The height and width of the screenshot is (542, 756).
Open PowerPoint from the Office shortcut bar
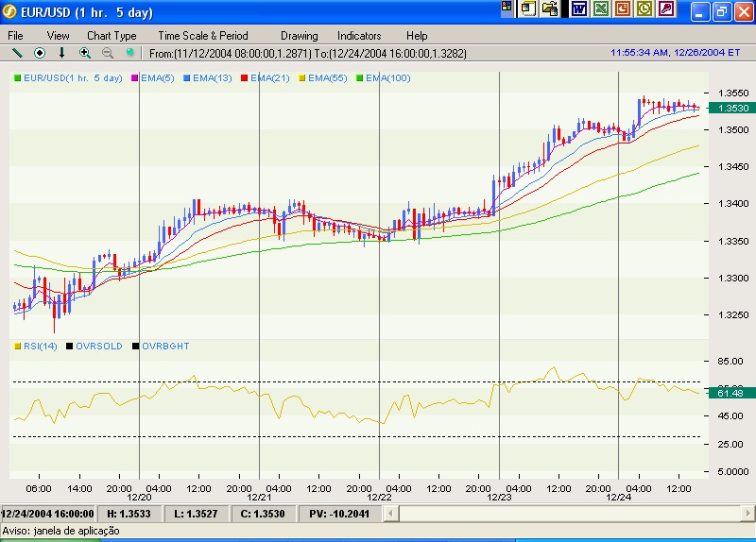point(622,9)
